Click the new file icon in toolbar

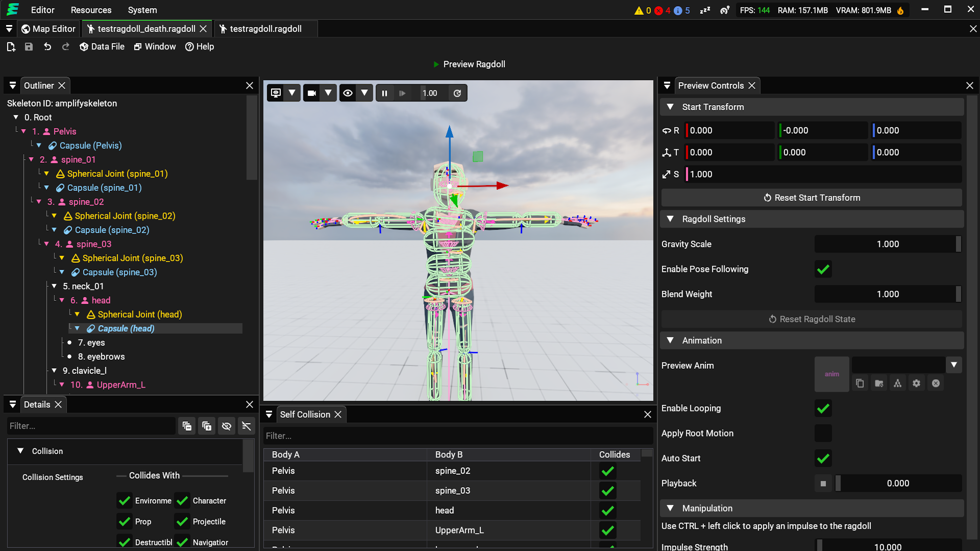[x=11, y=47]
